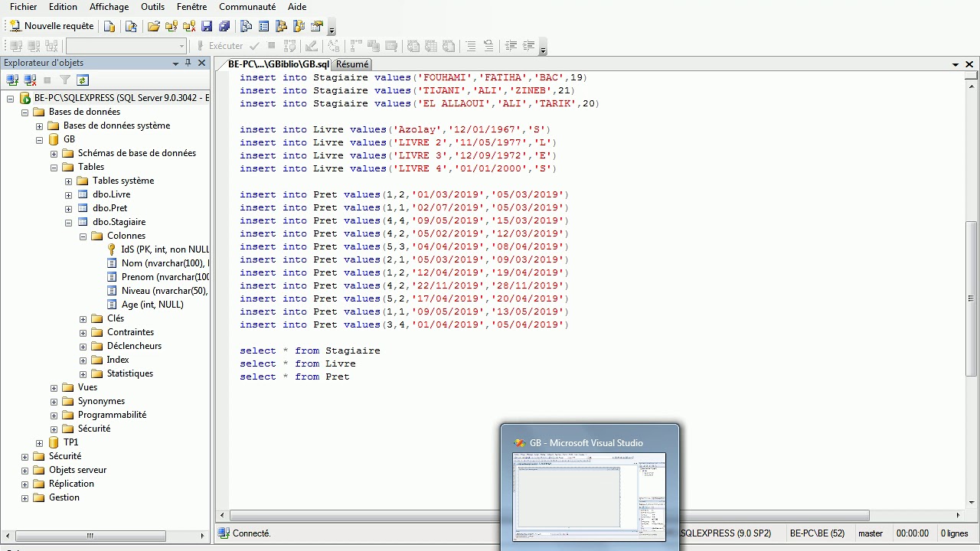Expand Schémas de base de données

tap(54, 153)
